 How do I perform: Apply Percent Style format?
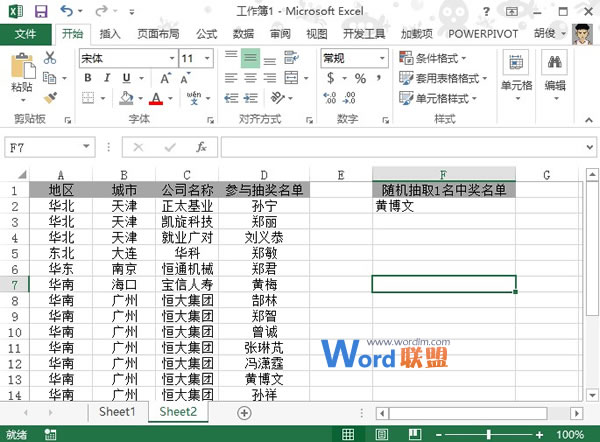pos(360,78)
